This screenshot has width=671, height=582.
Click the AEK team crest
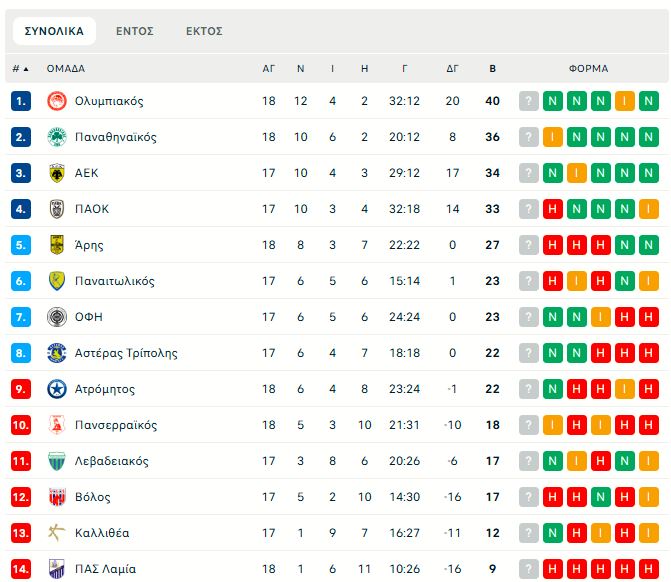tap(56, 173)
